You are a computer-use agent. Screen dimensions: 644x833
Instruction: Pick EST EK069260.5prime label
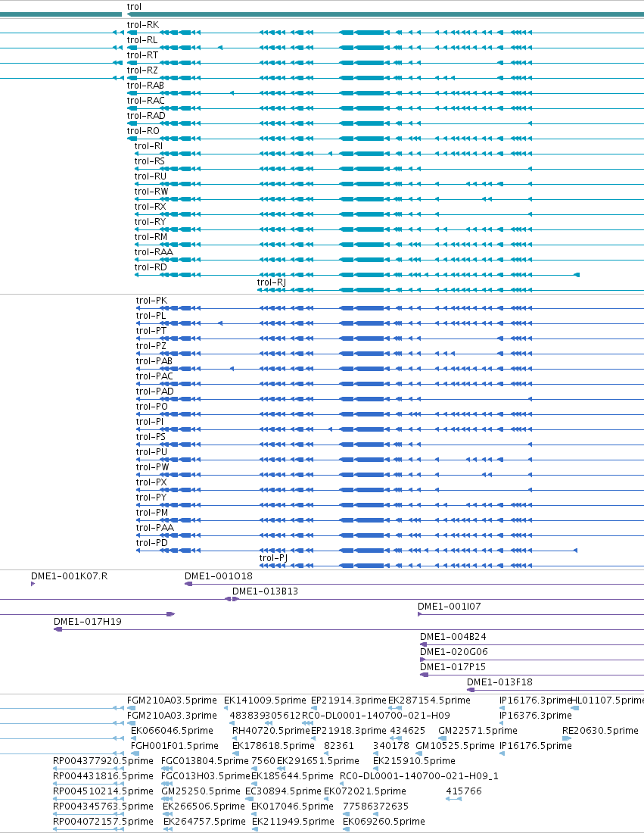click(x=384, y=822)
